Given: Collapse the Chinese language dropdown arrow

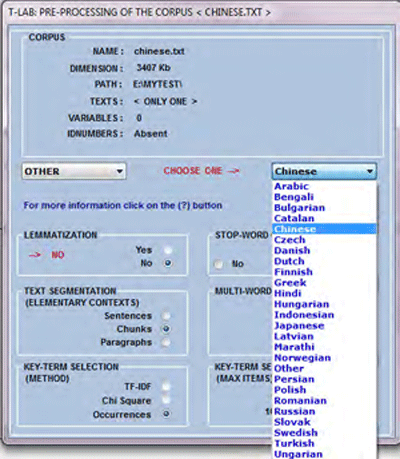Looking at the screenshot, I should coord(369,171).
